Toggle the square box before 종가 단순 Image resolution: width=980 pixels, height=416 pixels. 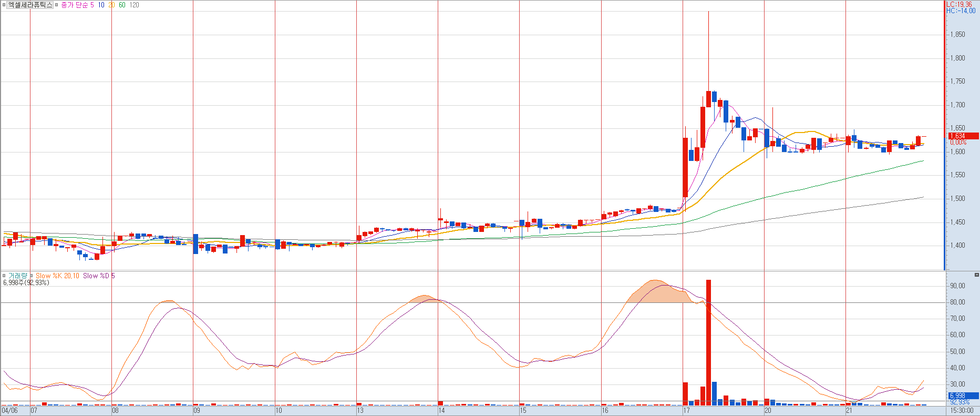click(57, 5)
